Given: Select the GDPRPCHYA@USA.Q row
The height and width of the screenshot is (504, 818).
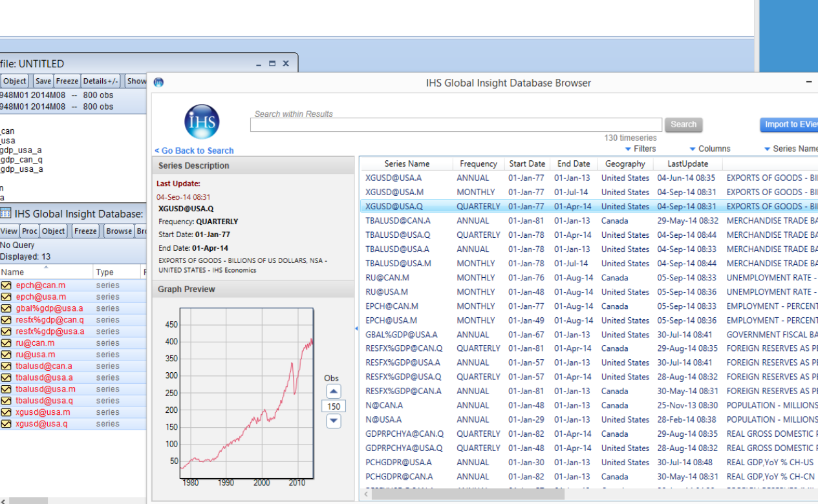Looking at the screenshot, I should click(588, 448).
